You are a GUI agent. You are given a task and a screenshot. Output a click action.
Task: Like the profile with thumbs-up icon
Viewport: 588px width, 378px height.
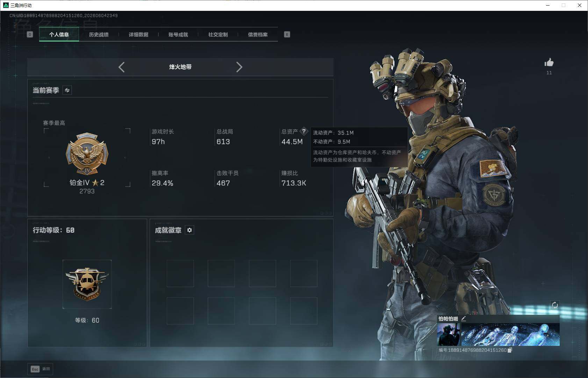point(549,63)
